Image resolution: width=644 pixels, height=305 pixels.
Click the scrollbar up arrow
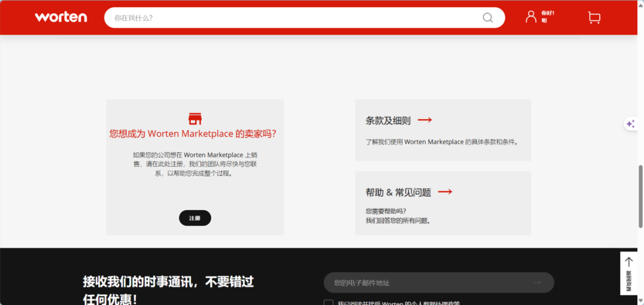640,4
